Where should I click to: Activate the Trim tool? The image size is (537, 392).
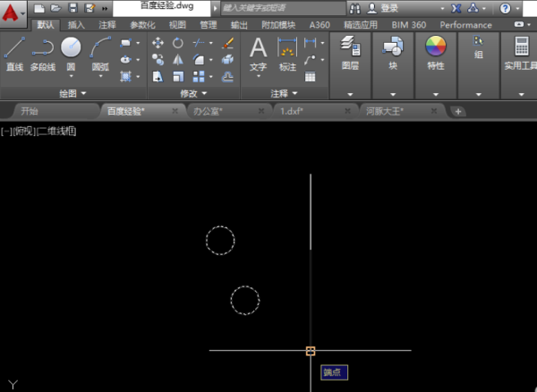click(199, 43)
